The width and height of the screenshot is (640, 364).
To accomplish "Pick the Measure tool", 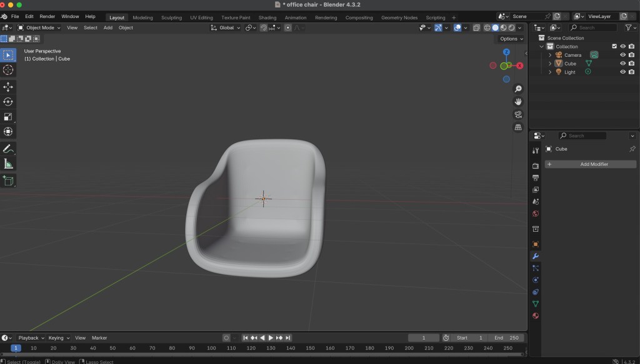I will pos(8,164).
